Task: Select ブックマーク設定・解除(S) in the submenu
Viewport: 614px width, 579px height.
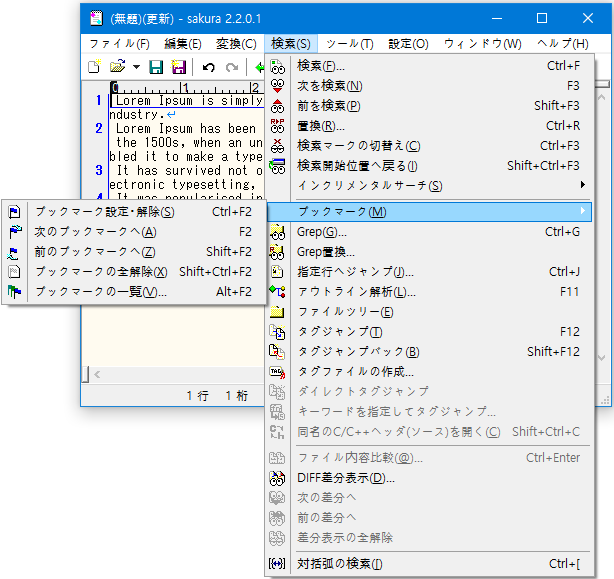Action: (x=134, y=212)
